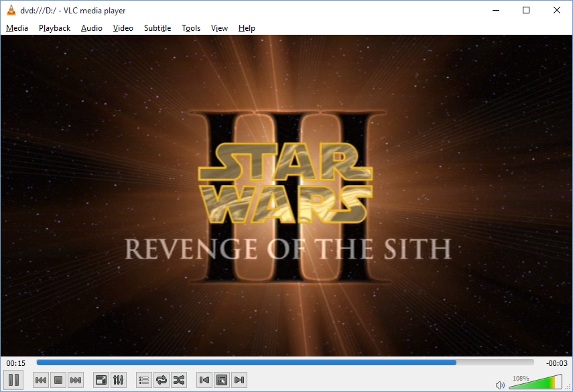
Task: Open the View menu
Action: point(219,28)
